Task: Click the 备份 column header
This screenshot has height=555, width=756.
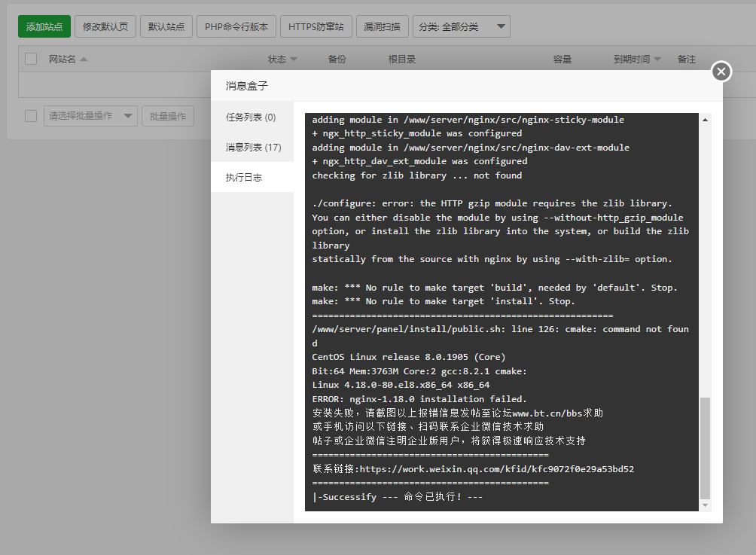Action: [337, 59]
